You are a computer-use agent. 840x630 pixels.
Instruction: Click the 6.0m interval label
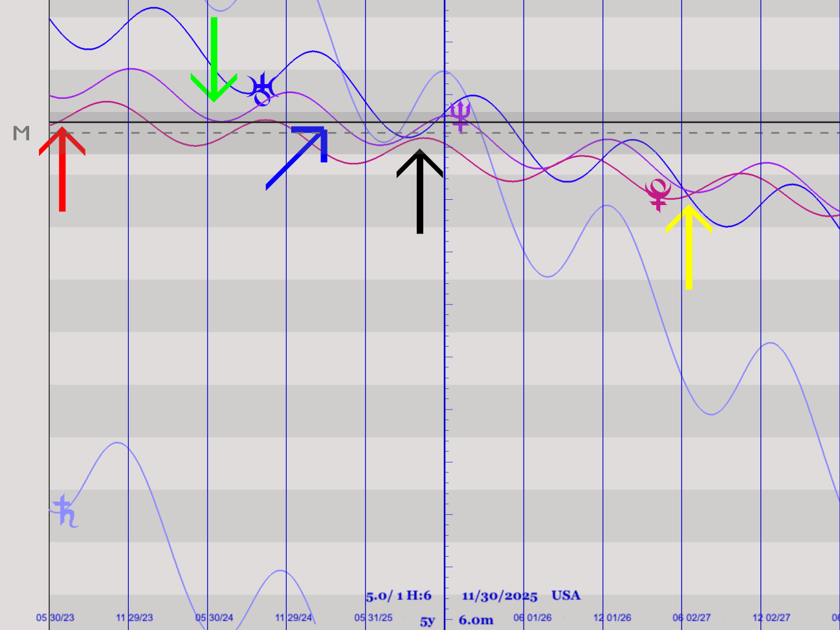pyautogui.click(x=476, y=620)
